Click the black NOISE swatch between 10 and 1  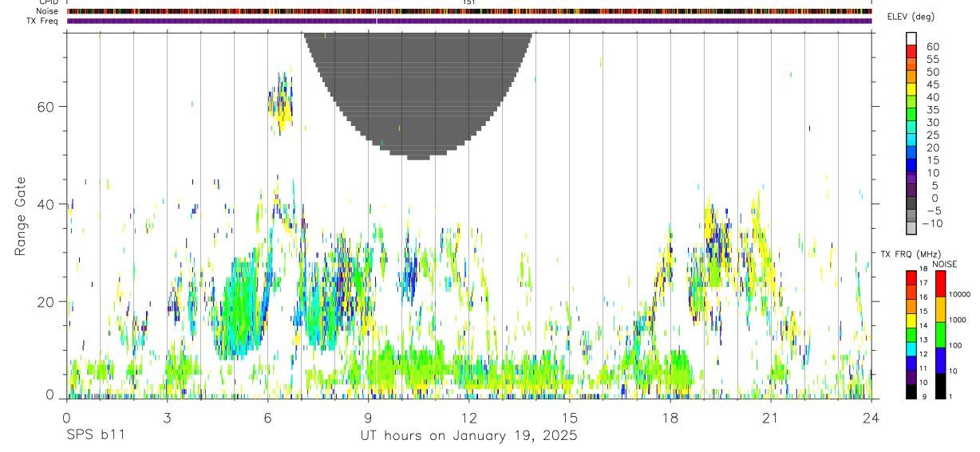(x=941, y=386)
